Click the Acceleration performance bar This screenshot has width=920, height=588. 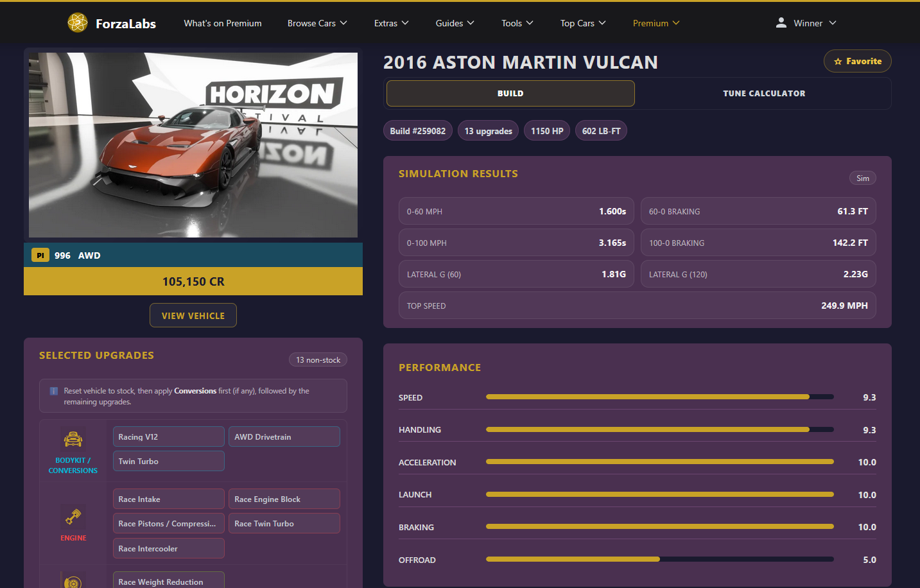click(660, 462)
